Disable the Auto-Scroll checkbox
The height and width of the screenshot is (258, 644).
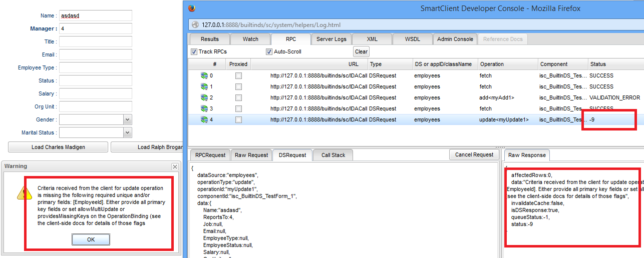click(269, 51)
